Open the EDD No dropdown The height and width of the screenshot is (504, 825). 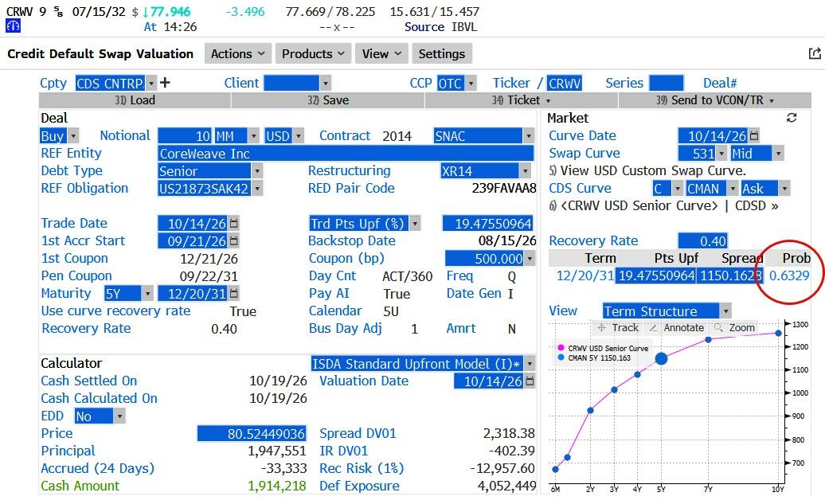(120, 416)
